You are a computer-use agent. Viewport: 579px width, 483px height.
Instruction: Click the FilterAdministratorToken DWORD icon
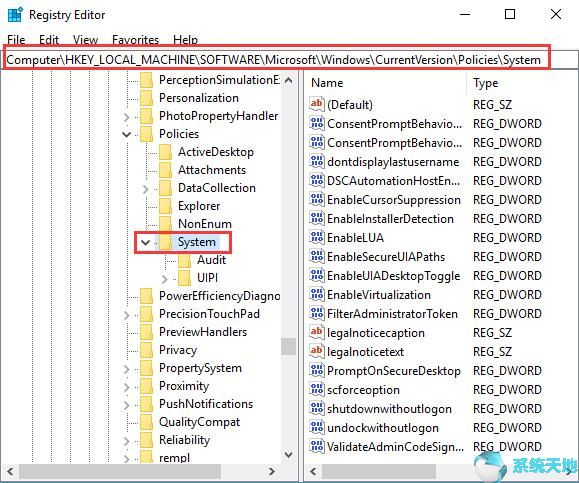316,314
